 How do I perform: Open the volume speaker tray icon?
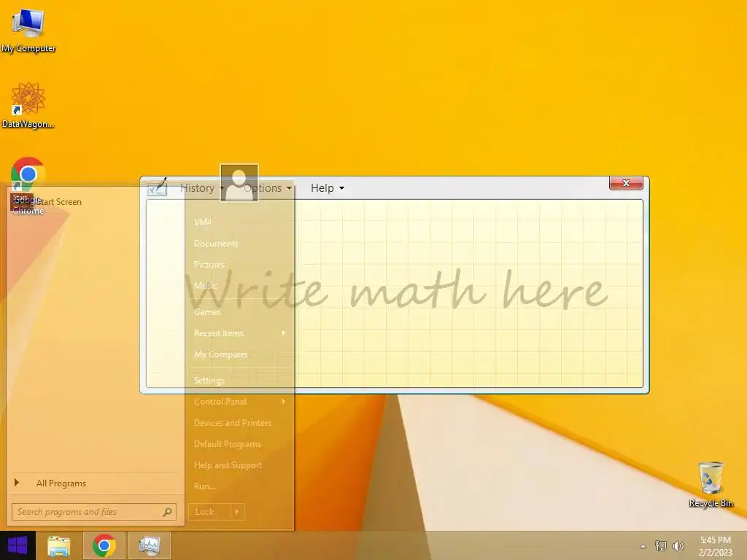[x=678, y=545]
